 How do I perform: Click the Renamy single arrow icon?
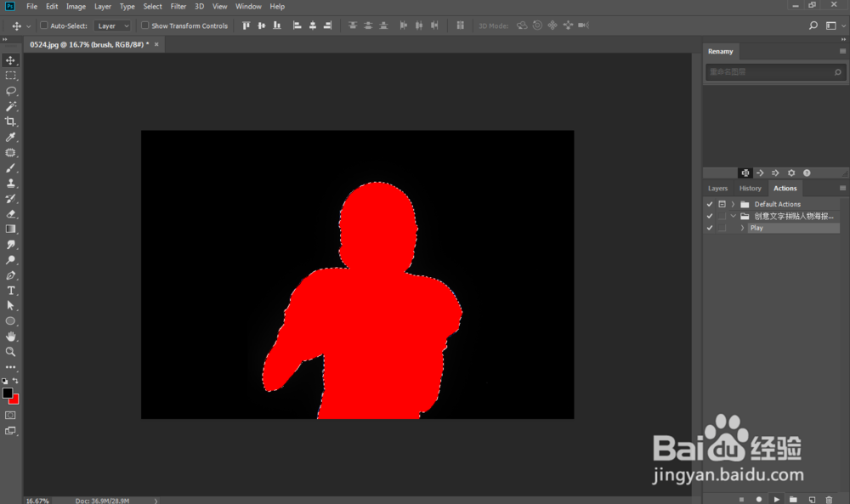pyautogui.click(x=760, y=173)
